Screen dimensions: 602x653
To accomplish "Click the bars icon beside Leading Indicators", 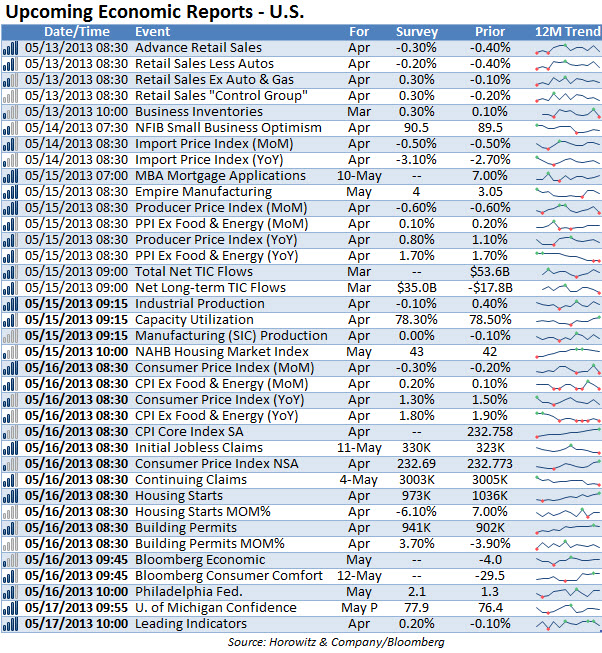I will [10, 624].
